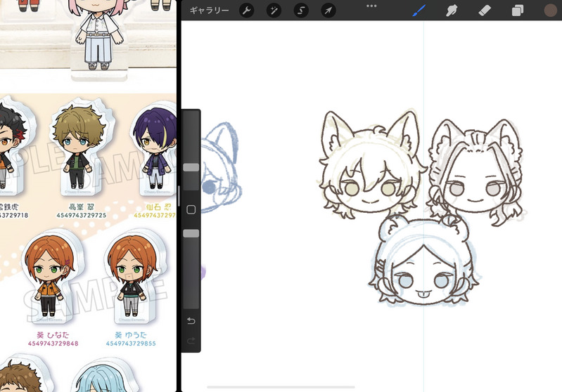Open the Layers panel
Image resolution: width=562 pixels, height=392 pixels.
[x=517, y=11]
